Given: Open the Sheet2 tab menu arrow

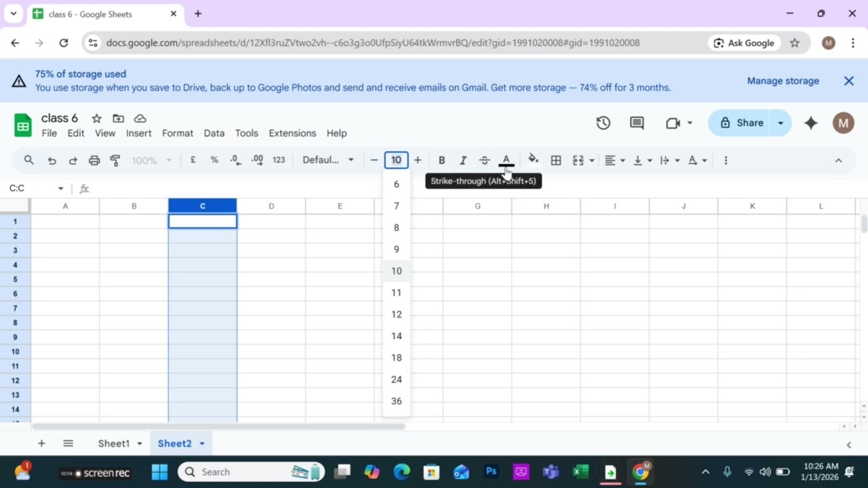Looking at the screenshot, I should pos(201,444).
